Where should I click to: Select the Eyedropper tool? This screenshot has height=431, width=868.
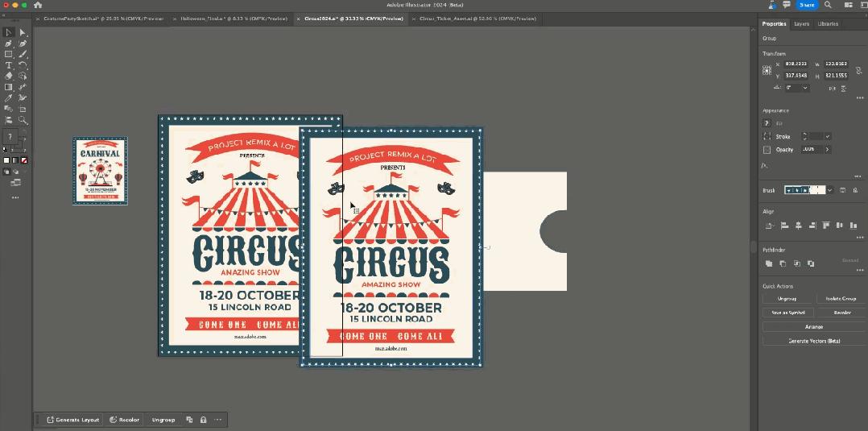[x=9, y=97]
